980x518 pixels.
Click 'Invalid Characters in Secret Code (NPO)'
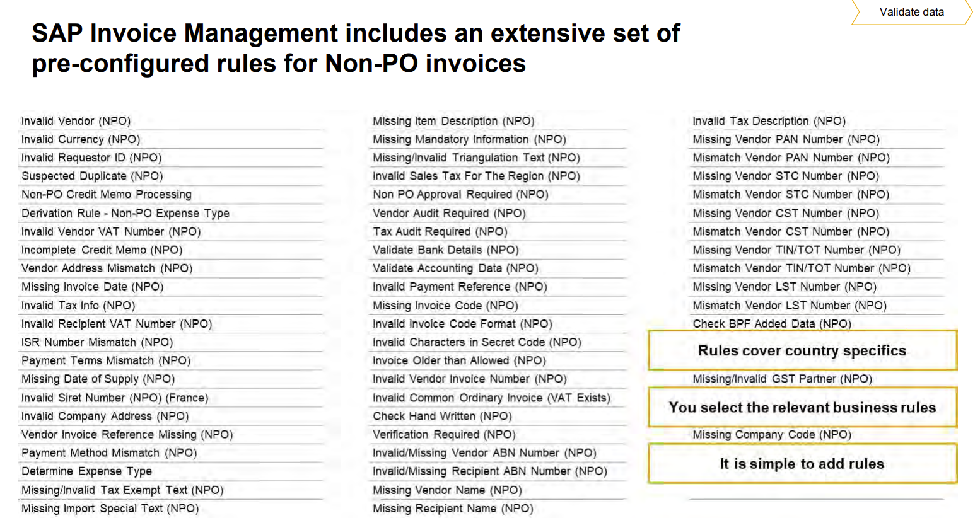(x=477, y=342)
